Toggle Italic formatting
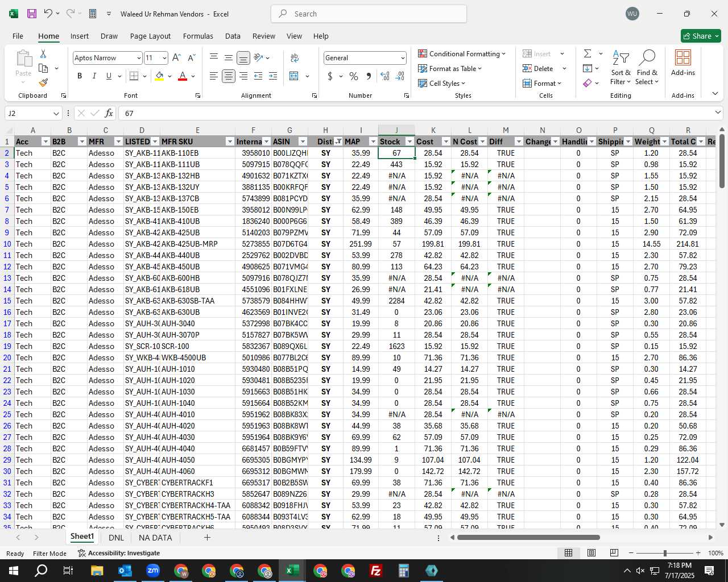The image size is (728, 582). tap(94, 76)
